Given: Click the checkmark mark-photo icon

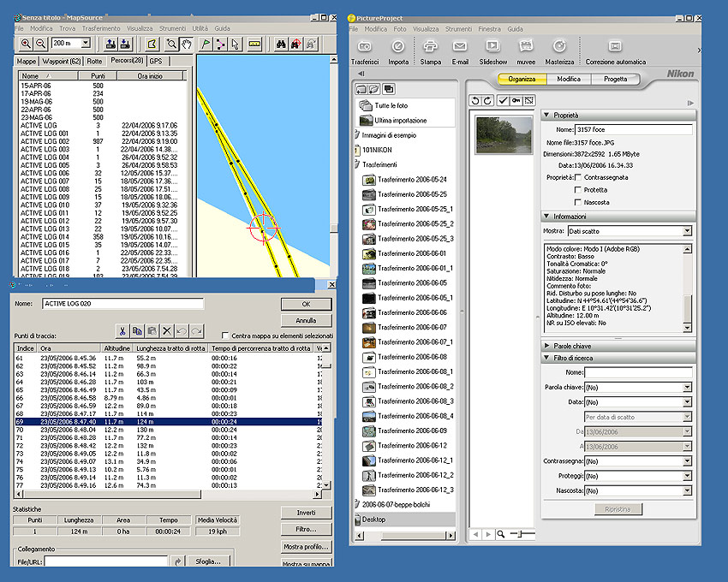Looking at the screenshot, I should 503,100.
